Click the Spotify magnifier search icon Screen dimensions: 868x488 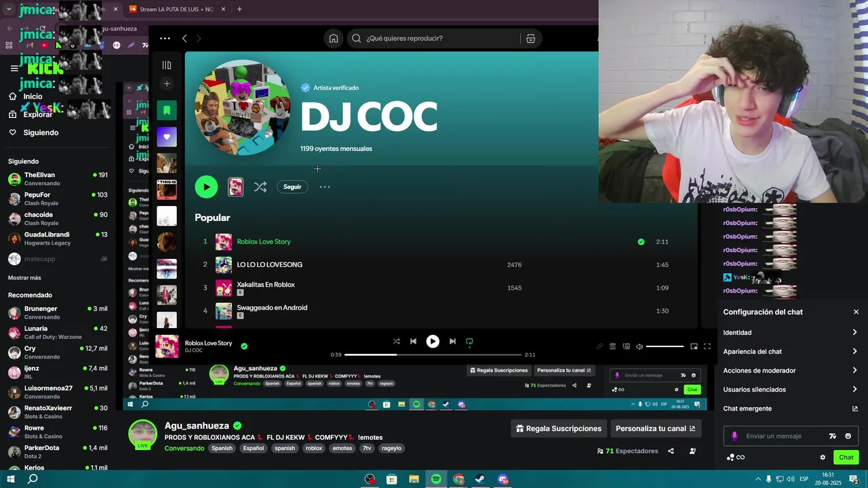tap(356, 39)
